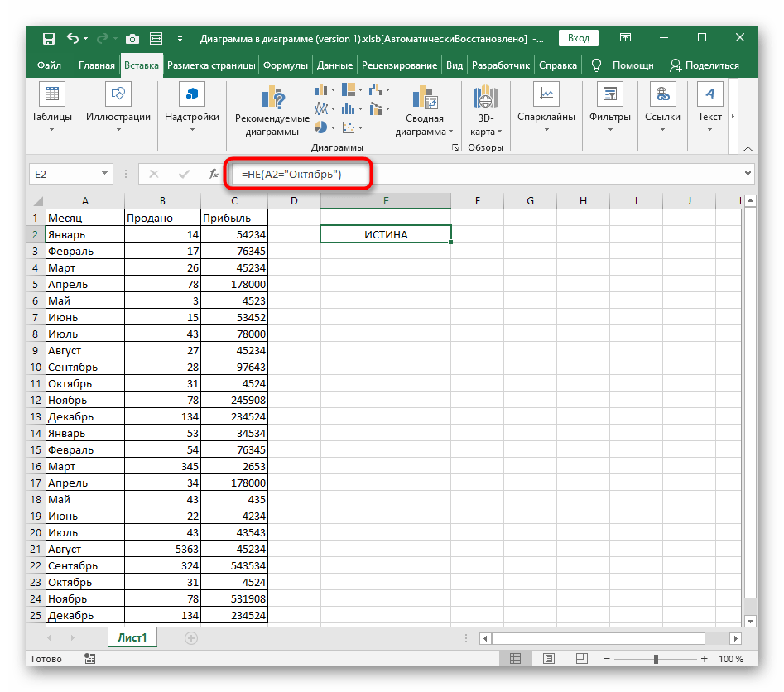Open the Текст group
Screen dimensions: 784x692
(710, 109)
